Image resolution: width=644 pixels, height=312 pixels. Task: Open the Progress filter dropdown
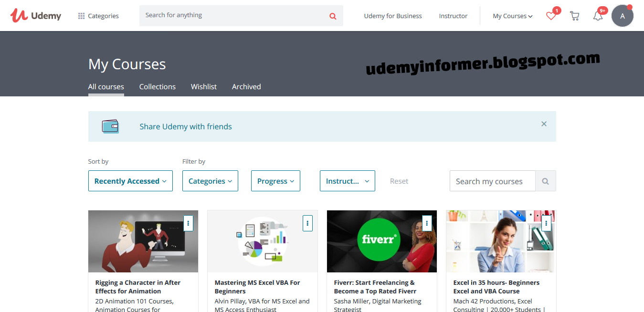coord(275,181)
